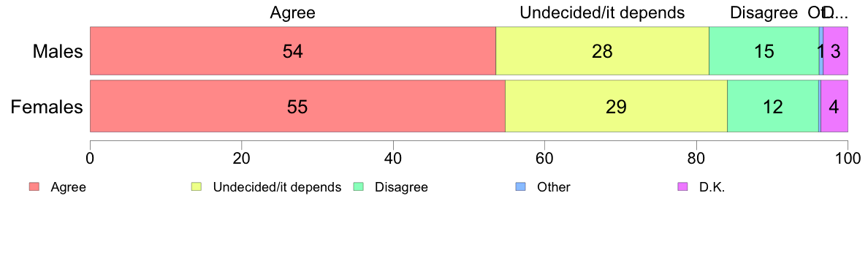Select the Males Disagree segment showing 15
This screenshot has height=269, width=868.
pos(764,50)
